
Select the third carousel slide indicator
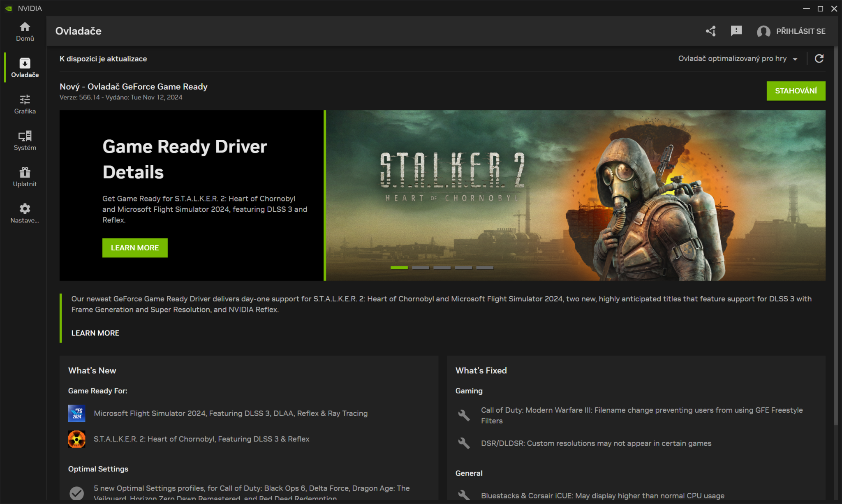[x=442, y=268]
